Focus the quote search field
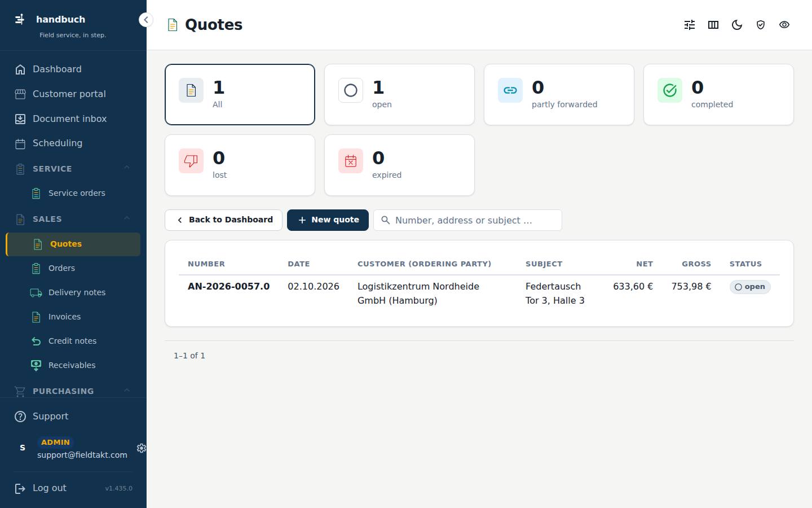Screen dimensions: 812x508 [467, 220]
